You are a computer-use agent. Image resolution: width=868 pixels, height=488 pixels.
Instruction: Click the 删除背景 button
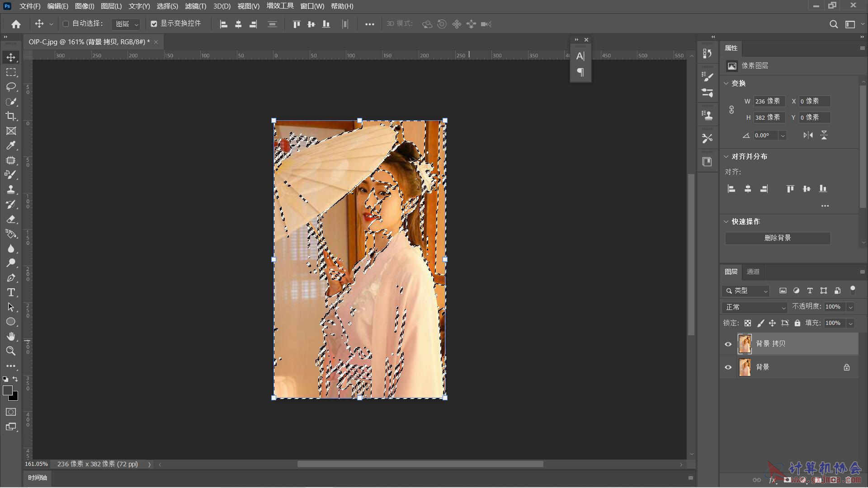[777, 238]
